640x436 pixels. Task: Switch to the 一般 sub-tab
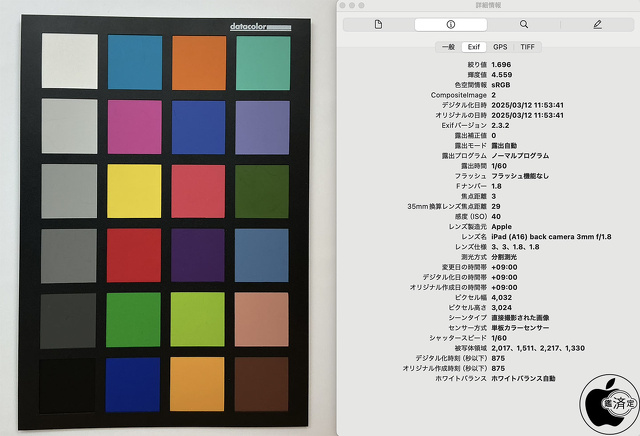point(448,46)
